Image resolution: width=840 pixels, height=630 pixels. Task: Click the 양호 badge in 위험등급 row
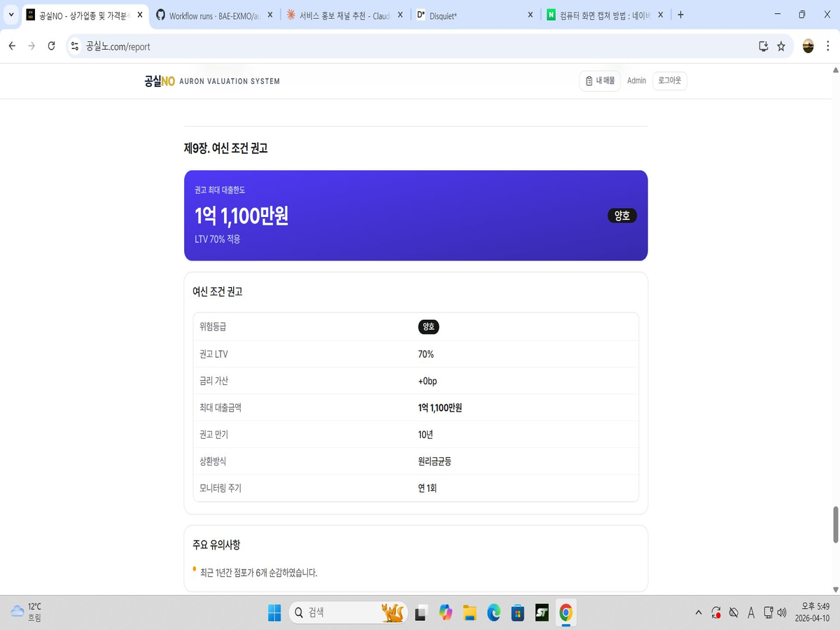coord(428,326)
